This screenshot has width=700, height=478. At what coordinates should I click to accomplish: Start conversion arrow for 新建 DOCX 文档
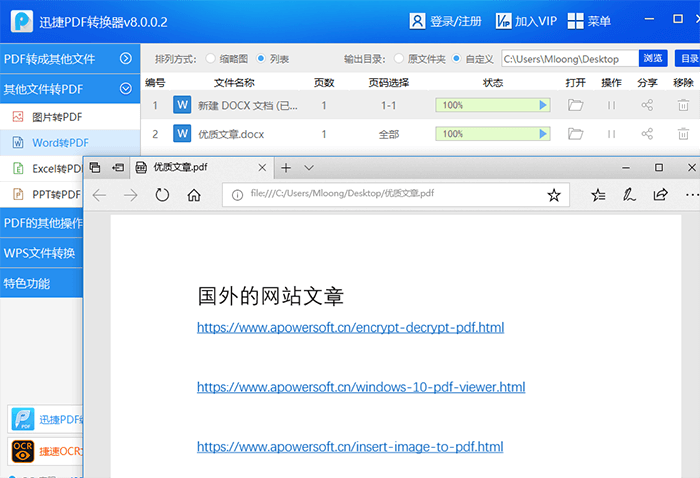click(543, 105)
